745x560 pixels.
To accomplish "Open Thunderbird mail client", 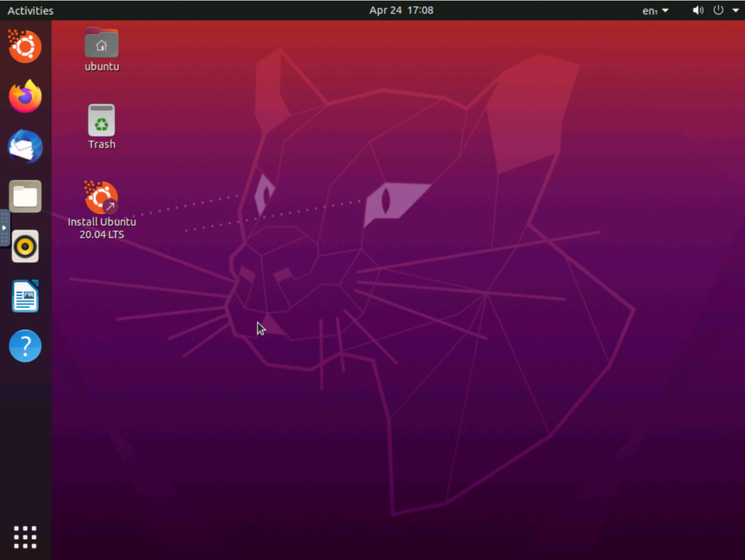I will [x=25, y=147].
